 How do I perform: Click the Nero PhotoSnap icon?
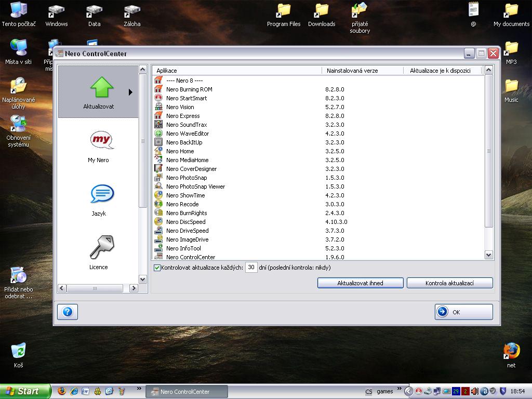(158, 178)
